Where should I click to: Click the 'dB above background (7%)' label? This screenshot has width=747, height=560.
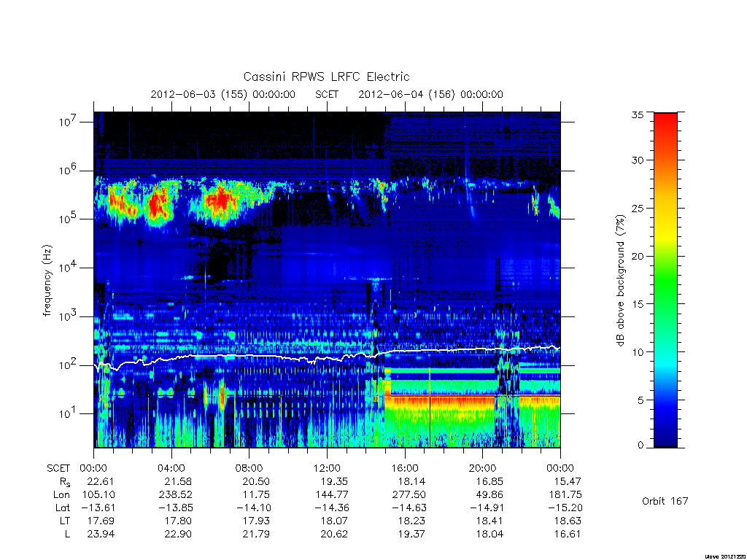620,281
